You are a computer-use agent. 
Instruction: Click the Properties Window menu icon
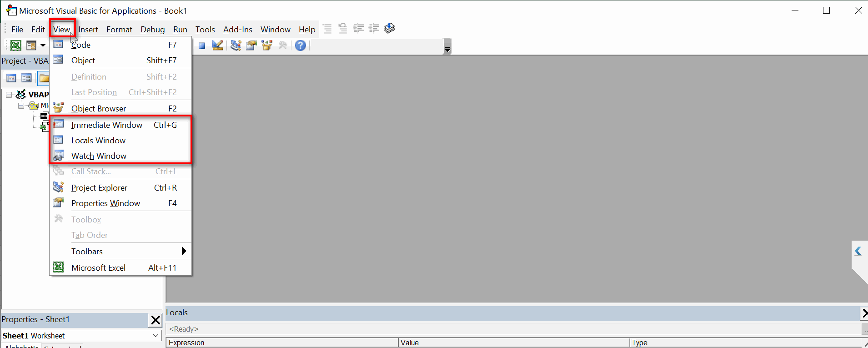coord(58,203)
